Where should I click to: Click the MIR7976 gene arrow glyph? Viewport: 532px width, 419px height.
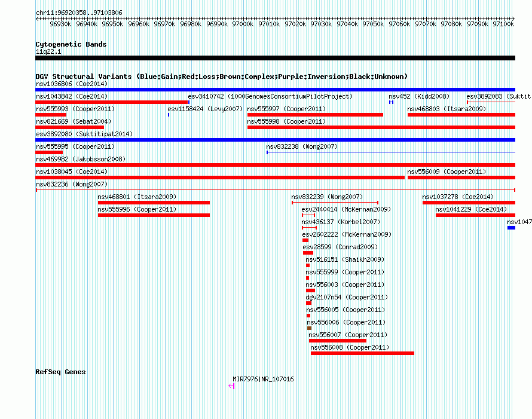[231, 386]
